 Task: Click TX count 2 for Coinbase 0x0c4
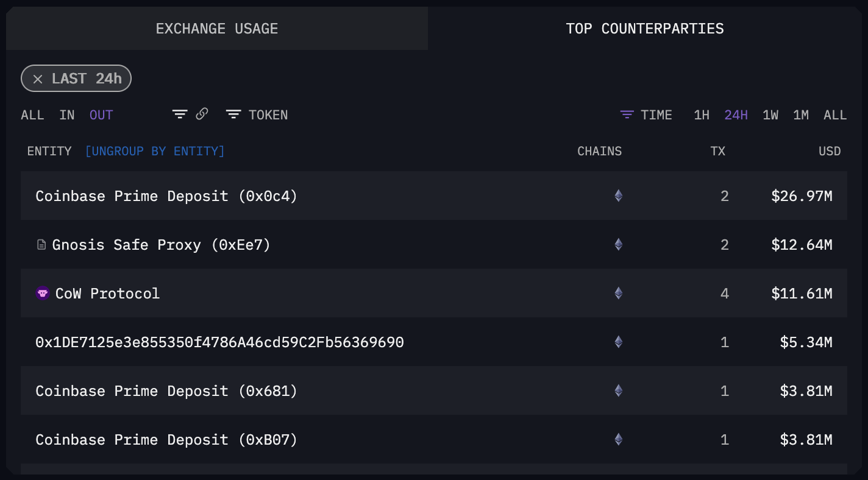725,196
